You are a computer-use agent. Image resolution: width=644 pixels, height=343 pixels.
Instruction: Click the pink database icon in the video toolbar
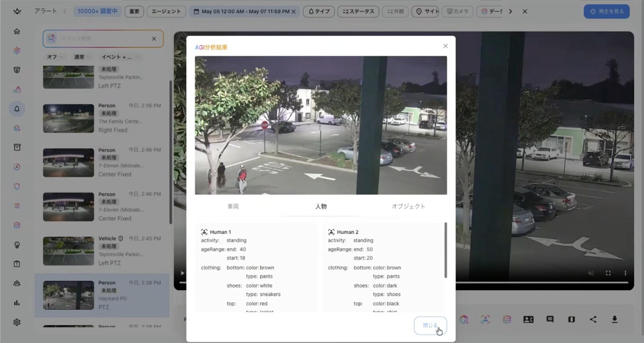pos(507,319)
